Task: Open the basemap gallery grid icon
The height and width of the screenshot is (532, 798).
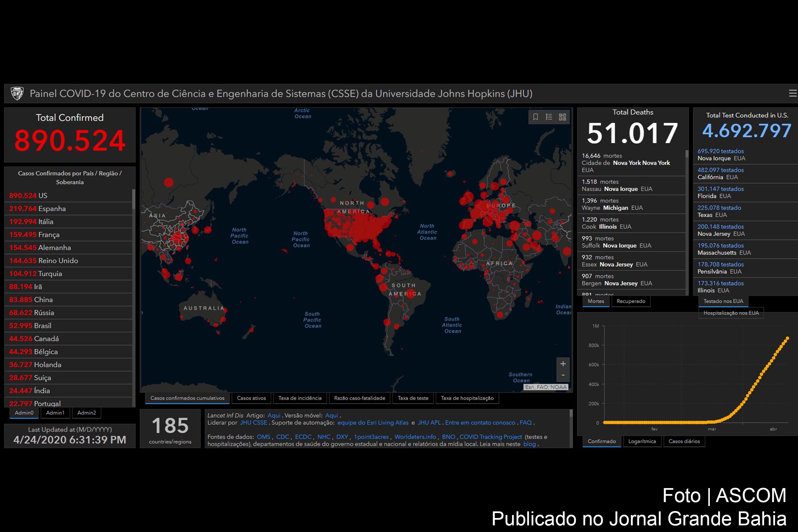Action: (x=563, y=117)
